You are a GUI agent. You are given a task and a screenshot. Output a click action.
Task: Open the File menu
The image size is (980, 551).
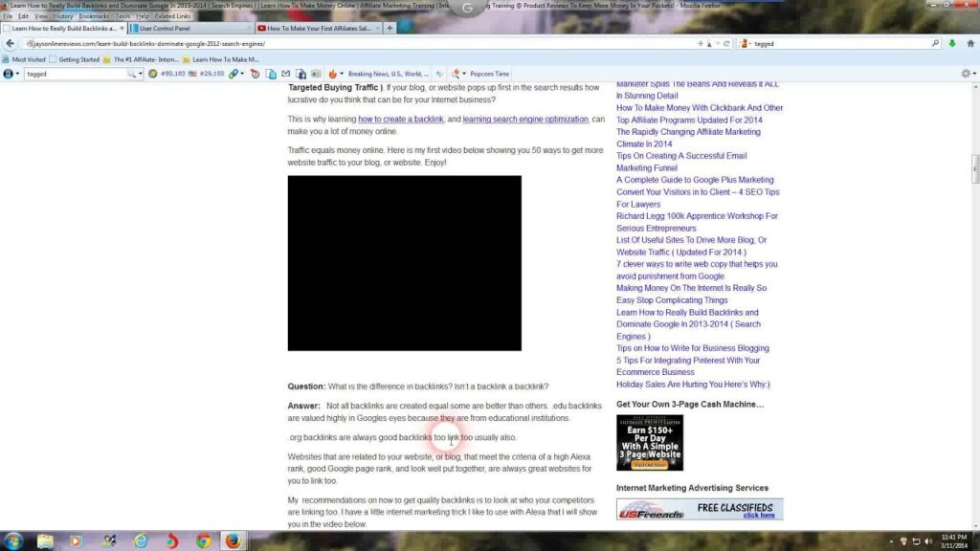click(x=8, y=16)
